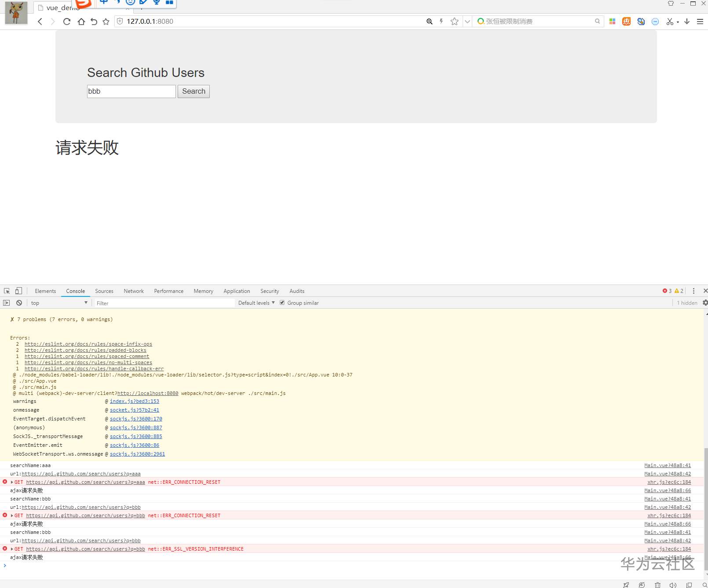Open the colorful apps grid extension

612,21
